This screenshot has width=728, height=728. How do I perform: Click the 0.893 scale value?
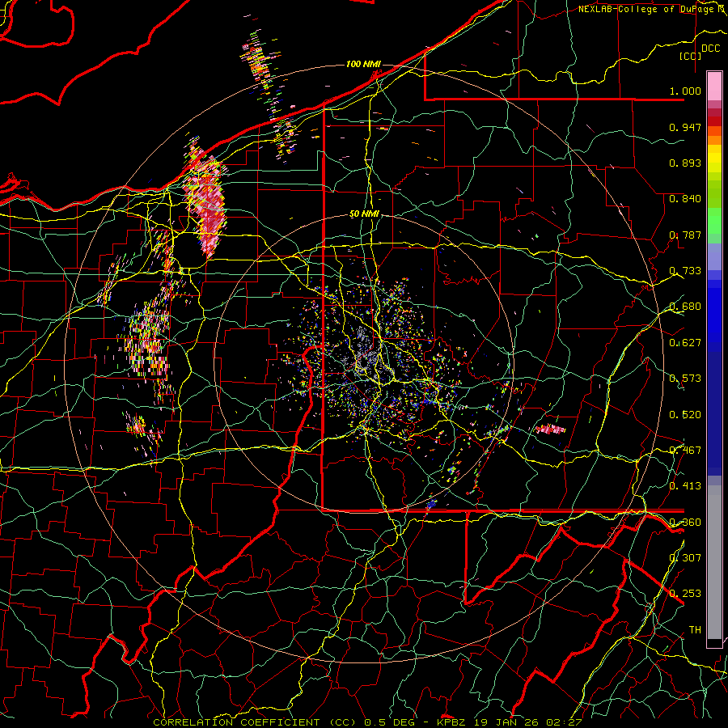coord(685,163)
